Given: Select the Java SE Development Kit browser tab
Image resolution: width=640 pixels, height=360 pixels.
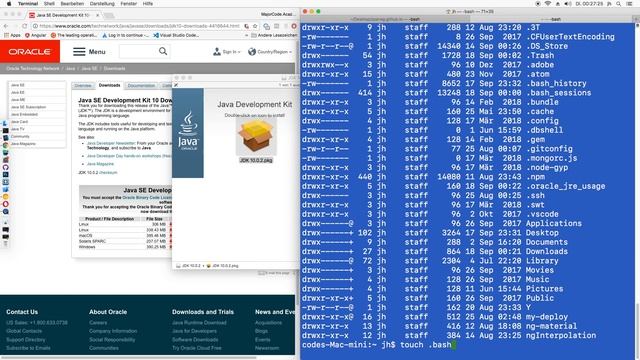Looking at the screenshot, I should [x=62, y=15].
